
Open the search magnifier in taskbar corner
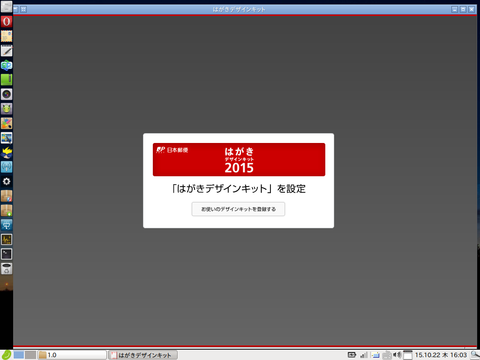475,355
